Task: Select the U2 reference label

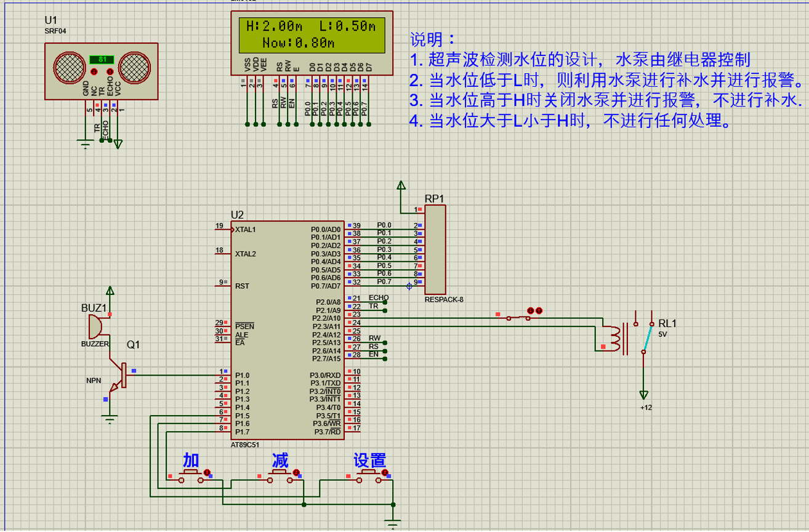Action: coord(237,215)
